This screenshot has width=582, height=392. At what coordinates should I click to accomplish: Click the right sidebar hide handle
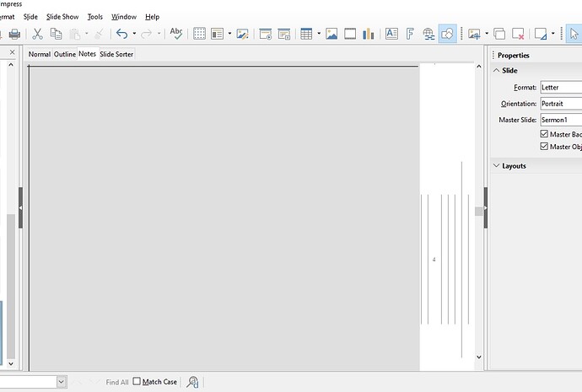[x=486, y=207]
